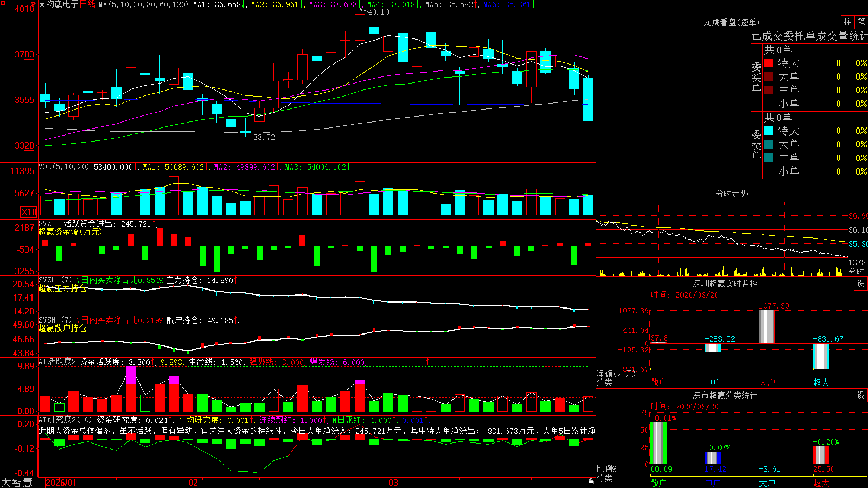The width and height of the screenshot is (868, 488).
Task: Click the latest large cyan candlestick
Action: (588, 99)
